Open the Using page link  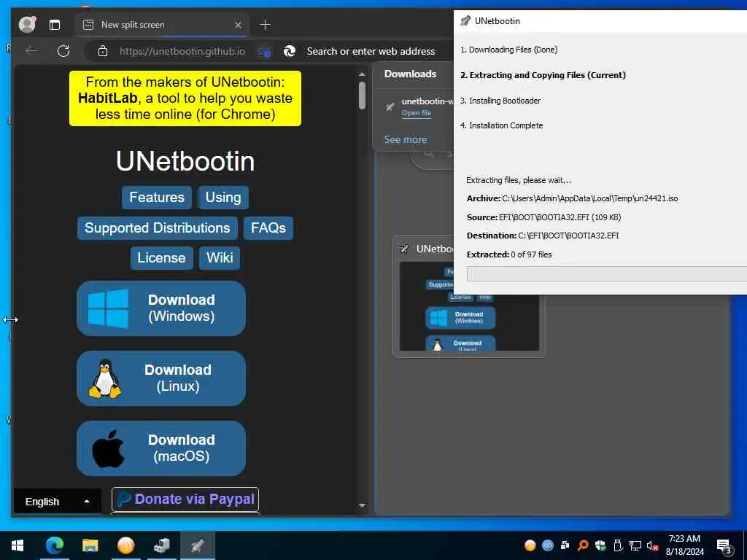(x=223, y=197)
